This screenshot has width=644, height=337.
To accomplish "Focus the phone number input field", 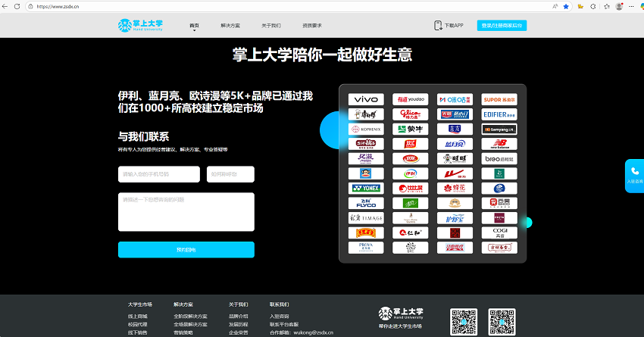I will click(159, 174).
